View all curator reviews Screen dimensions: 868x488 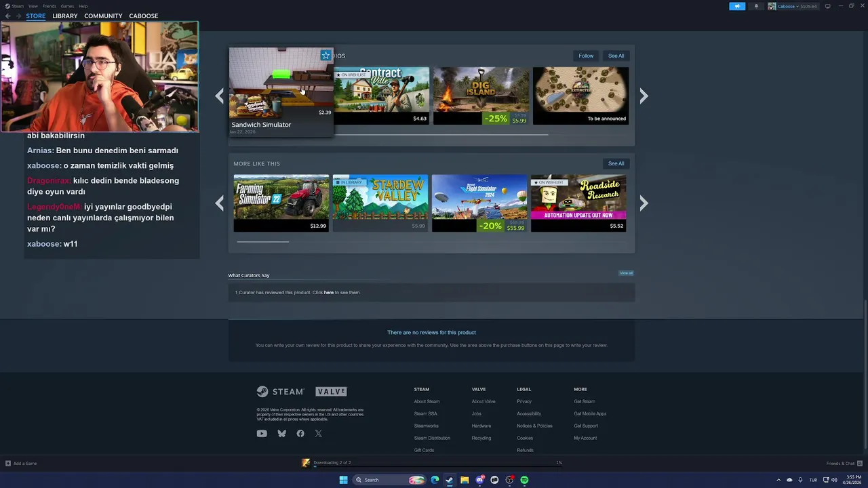tap(626, 273)
